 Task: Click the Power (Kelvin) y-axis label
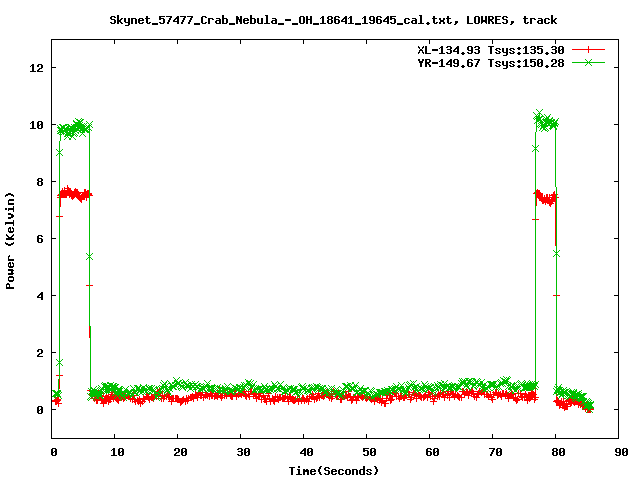coord(10,241)
